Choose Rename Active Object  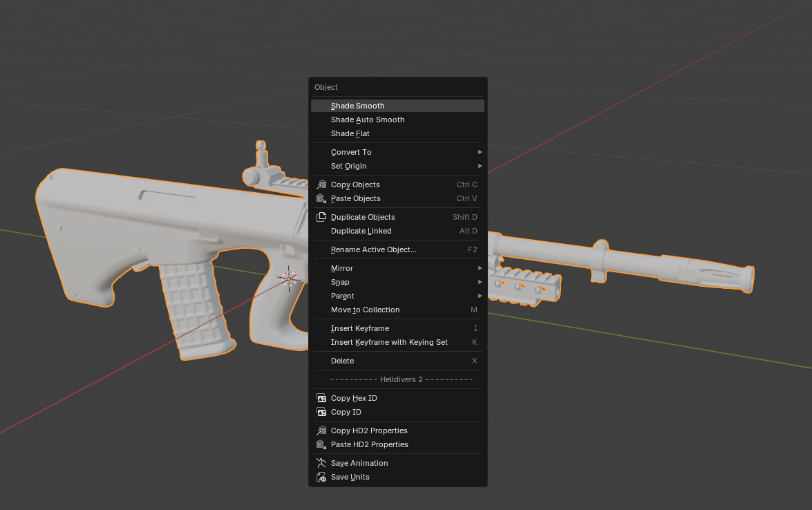tap(374, 249)
